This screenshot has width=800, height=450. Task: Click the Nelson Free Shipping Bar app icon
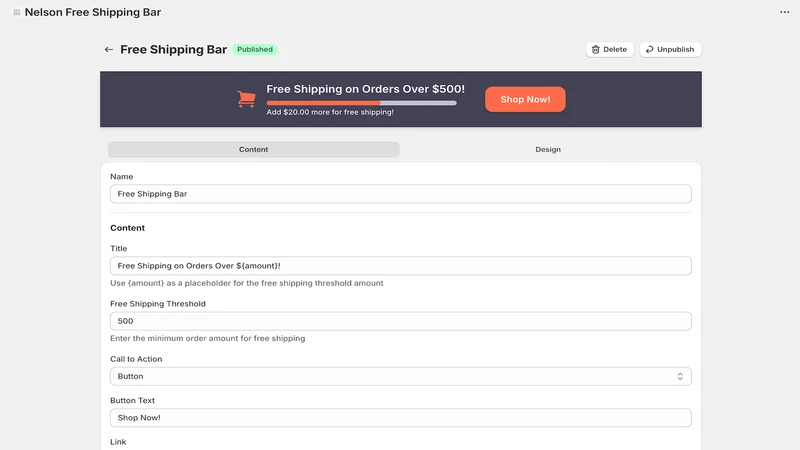(x=17, y=12)
